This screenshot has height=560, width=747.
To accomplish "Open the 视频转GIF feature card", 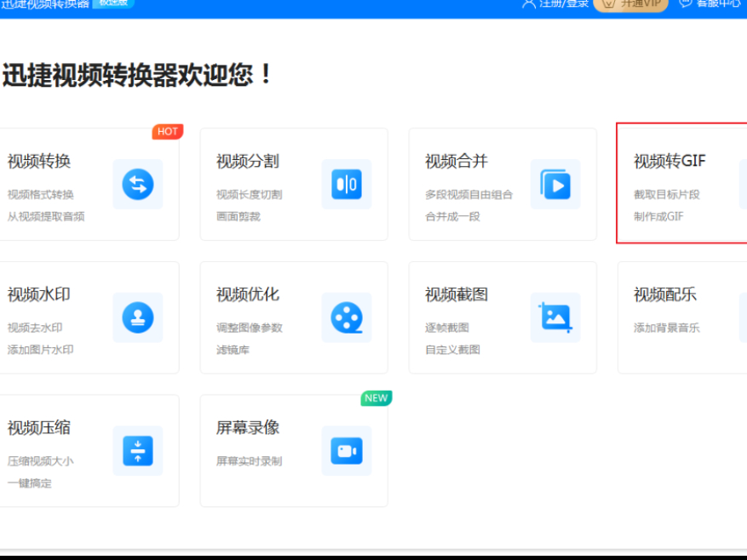I will point(682,183).
